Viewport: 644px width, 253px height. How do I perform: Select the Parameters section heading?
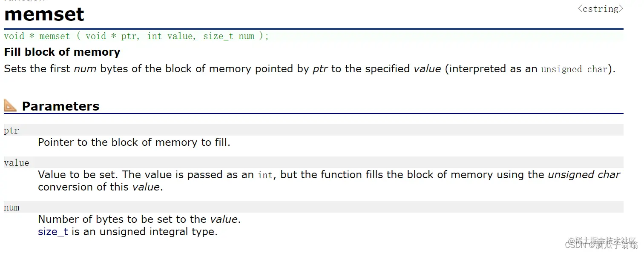(x=60, y=106)
